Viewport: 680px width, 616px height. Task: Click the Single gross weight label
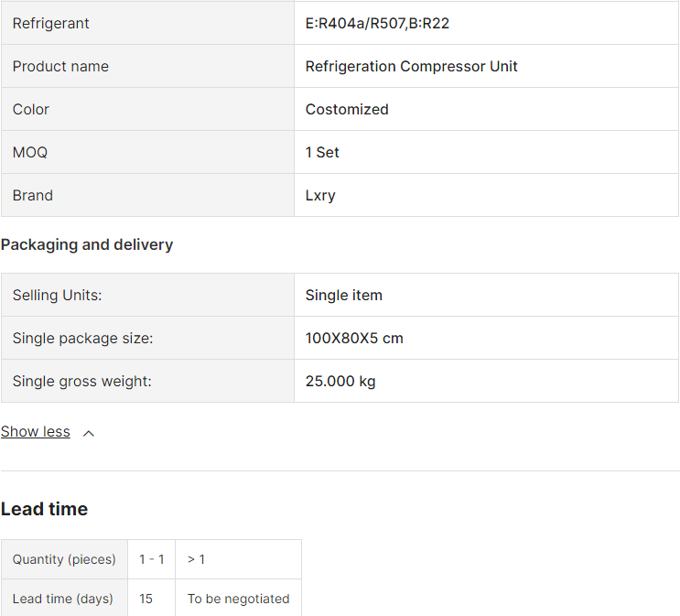click(82, 382)
